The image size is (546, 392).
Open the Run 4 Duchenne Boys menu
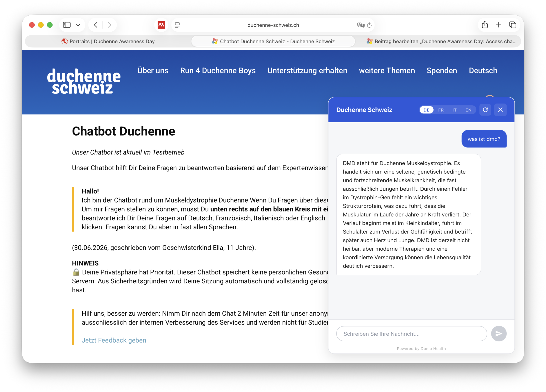[x=218, y=71]
